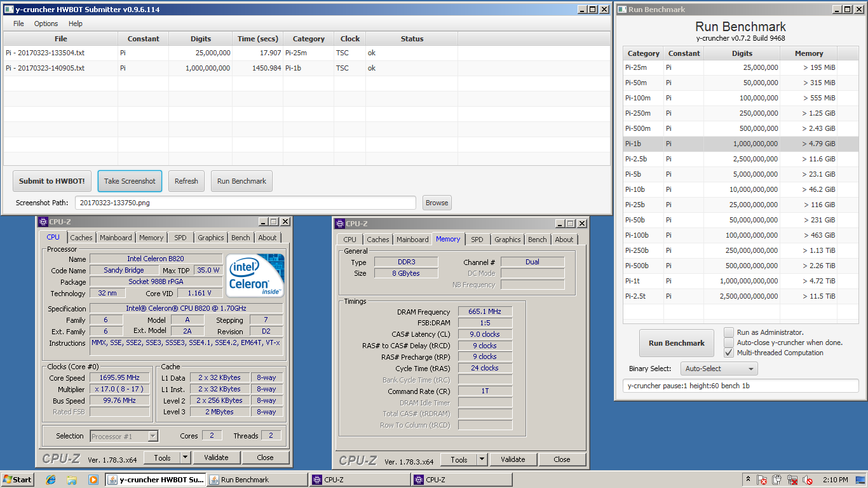Select the Pi-500m benchmark row
Viewport: 868px width, 488px height.
741,128
